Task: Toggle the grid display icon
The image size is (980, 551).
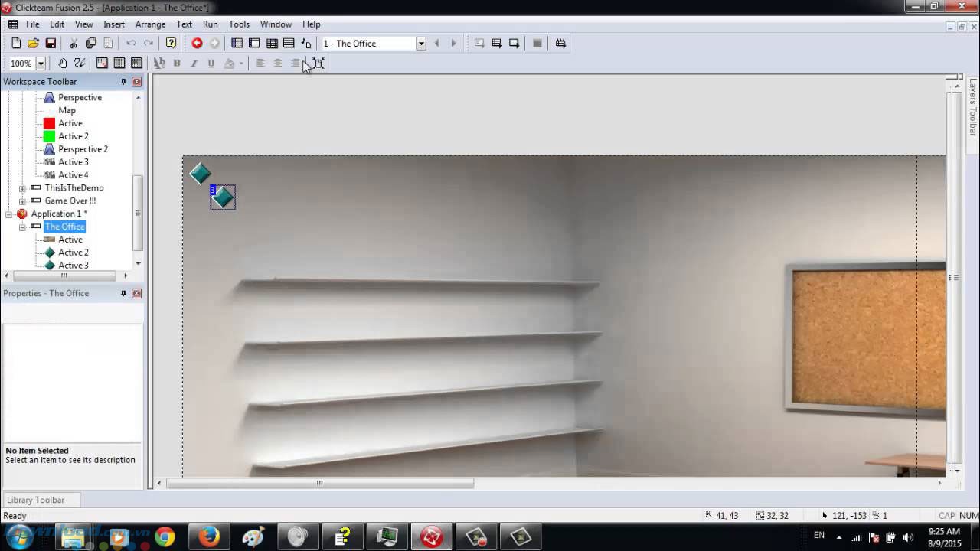Action: pyautogui.click(x=119, y=63)
